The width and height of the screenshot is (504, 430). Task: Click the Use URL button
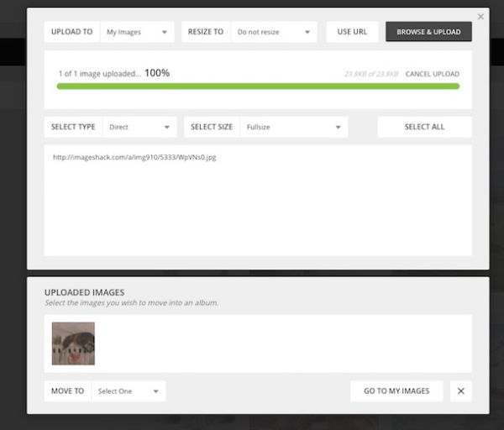(x=352, y=32)
